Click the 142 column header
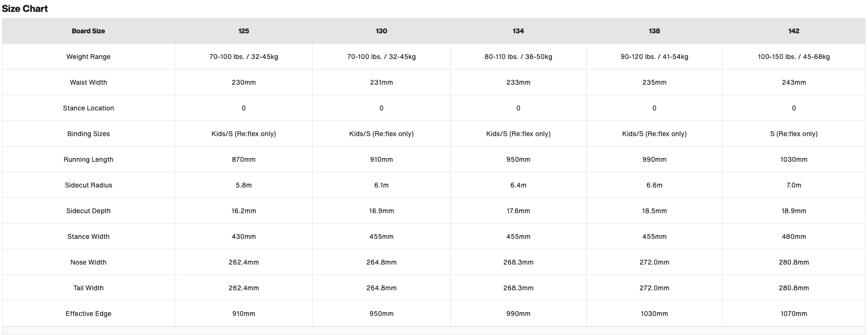 pos(793,31)
